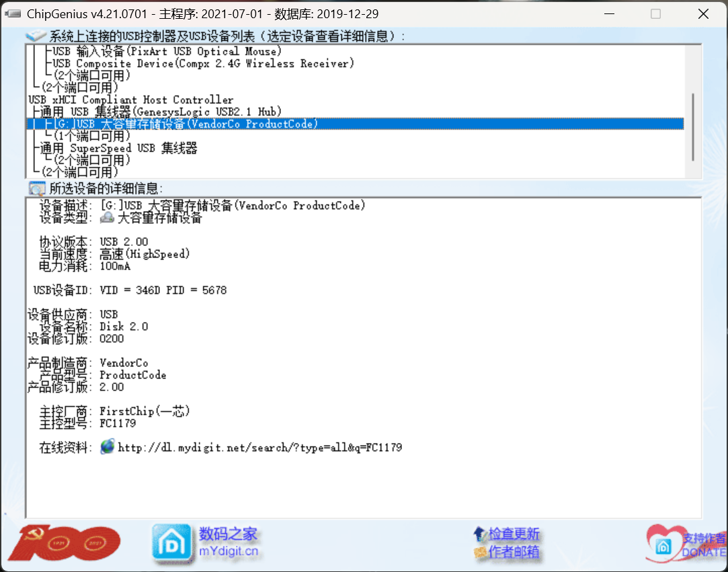
Task: Open the 数码之家 link
Action: 228,534
